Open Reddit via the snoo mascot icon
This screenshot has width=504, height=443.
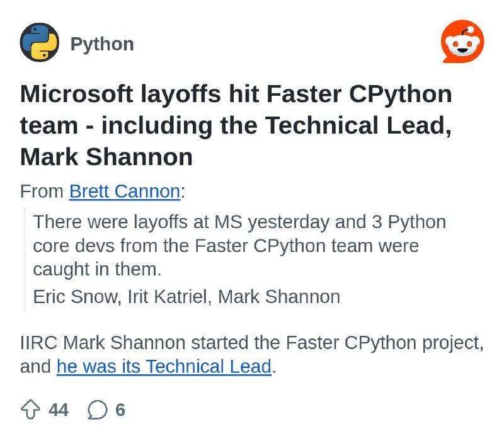(462, 40)
